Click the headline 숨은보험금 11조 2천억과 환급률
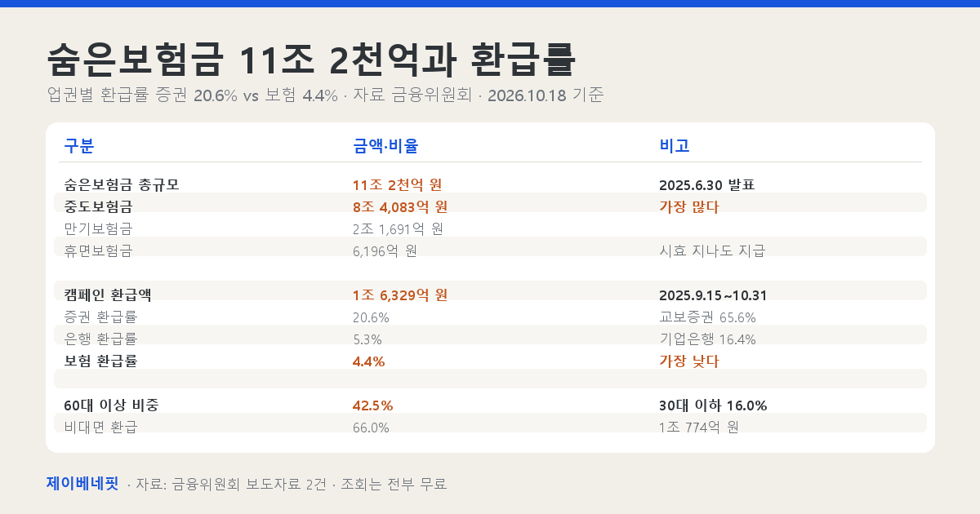 pyautogui.click(x=312, y=59)
